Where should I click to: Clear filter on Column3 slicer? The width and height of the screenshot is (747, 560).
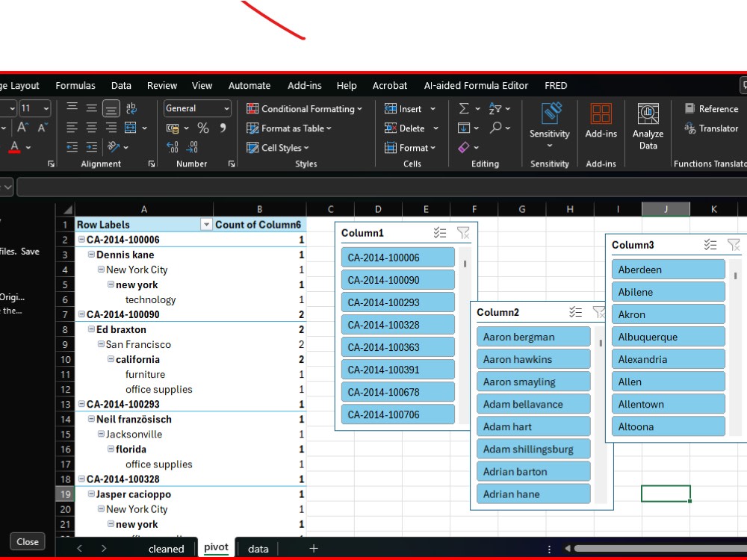(734, 244)
